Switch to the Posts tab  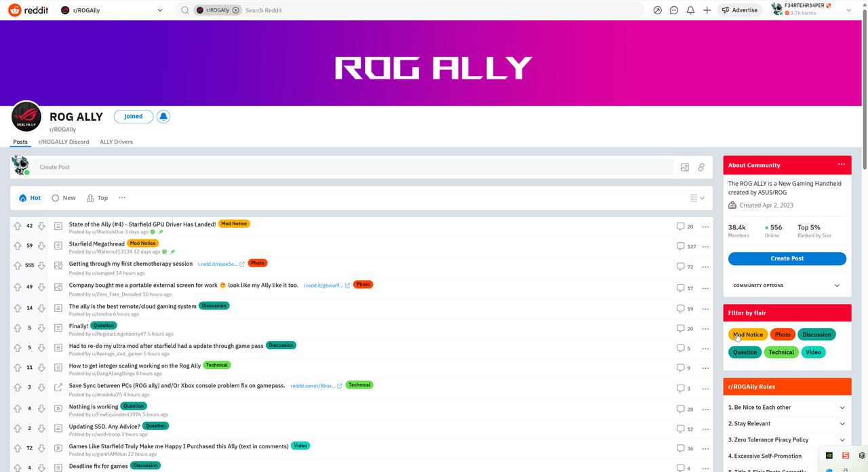point(20,142)
